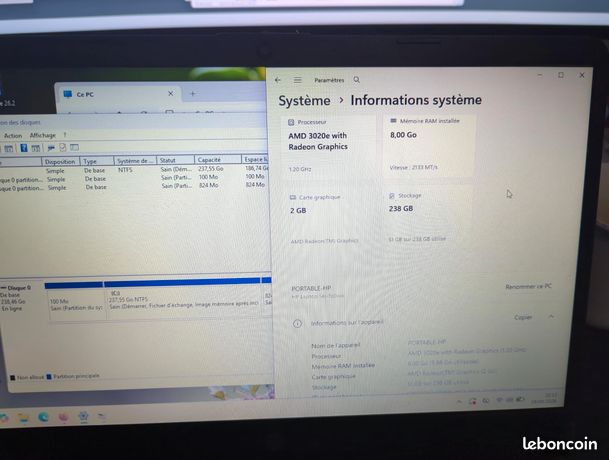Click the help question mark toolbar icon
The height and width of the screenshot is (460, 609).
[24, 148]
